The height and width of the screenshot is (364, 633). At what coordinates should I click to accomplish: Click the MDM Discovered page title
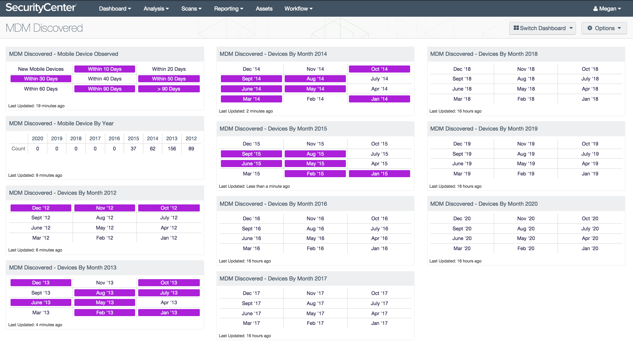click(x=44, y=28)
